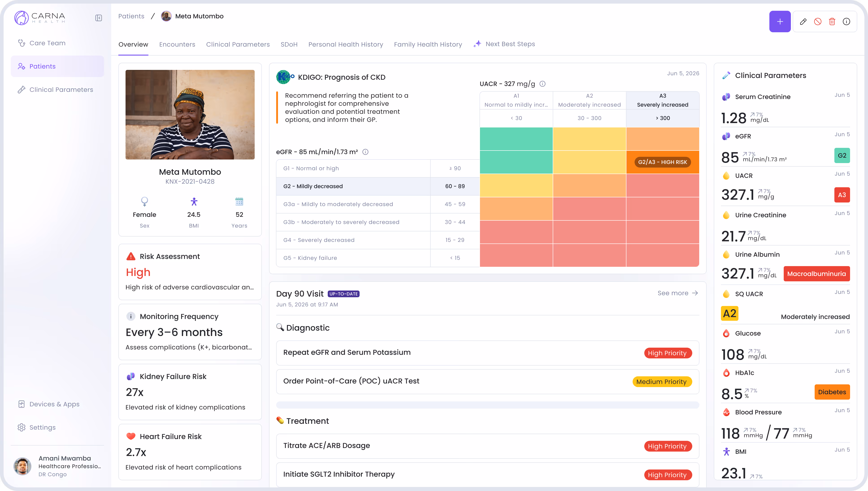Click the Treatment pill icon

tap(280, 420)
